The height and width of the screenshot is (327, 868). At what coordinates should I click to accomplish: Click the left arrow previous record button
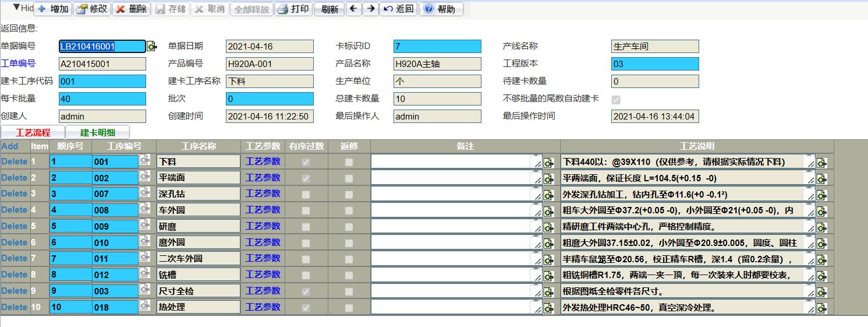tap(353, 9)
